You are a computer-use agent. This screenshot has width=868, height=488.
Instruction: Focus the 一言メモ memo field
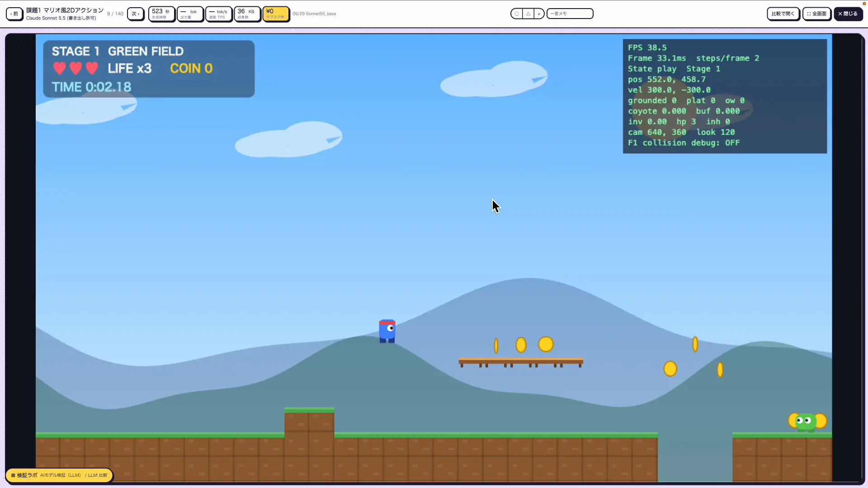coord(570,14)
